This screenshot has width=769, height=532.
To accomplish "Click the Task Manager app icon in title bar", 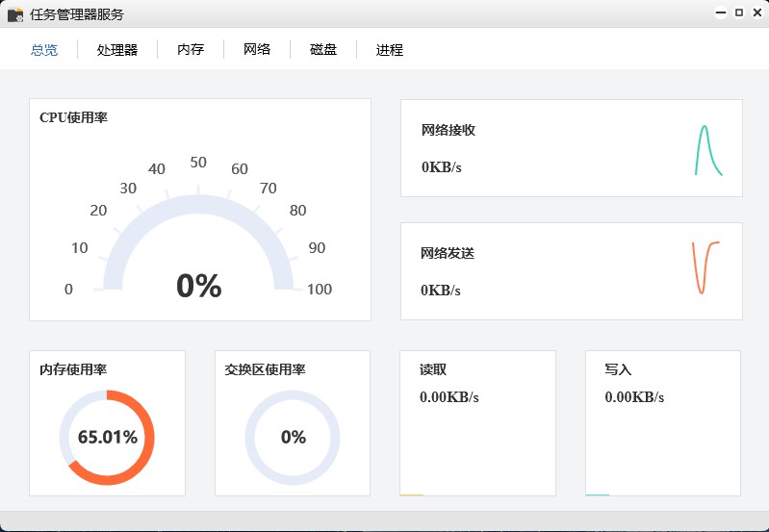I will pos(15,14).
